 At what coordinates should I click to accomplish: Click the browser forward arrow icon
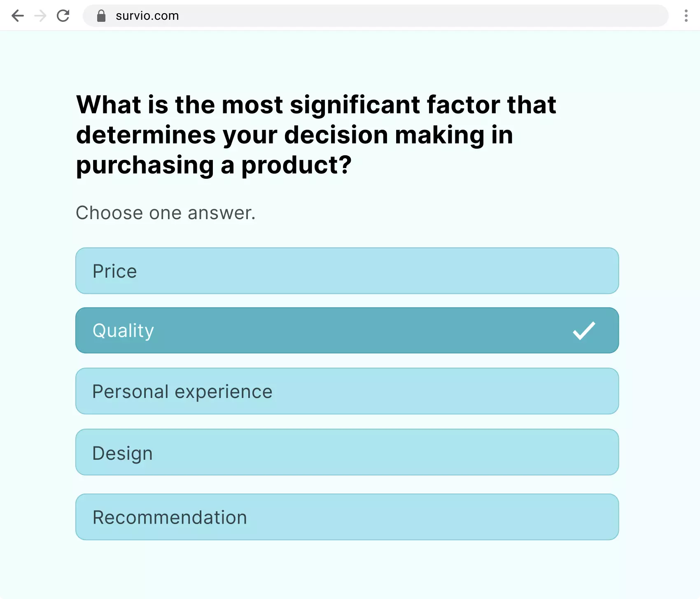tap(40, 16)
